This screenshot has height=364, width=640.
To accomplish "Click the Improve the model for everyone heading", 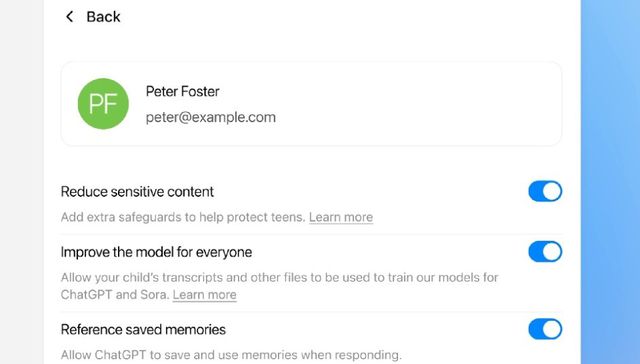I will coord(156,252).
